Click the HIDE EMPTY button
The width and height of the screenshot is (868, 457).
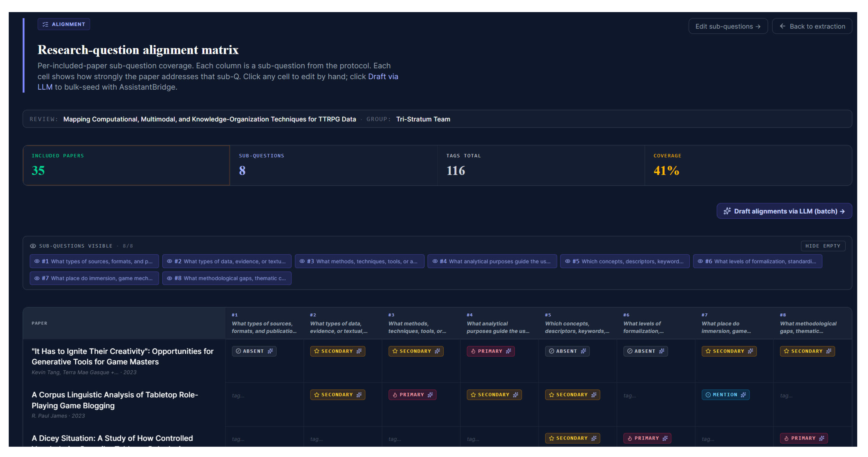[823, 246]
